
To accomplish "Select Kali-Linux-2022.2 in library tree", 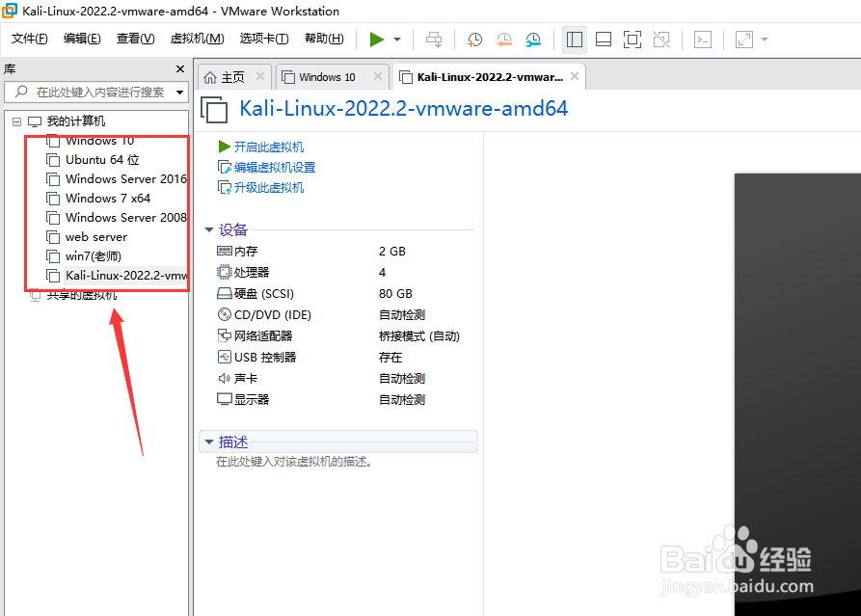I will tap(126, 276).
